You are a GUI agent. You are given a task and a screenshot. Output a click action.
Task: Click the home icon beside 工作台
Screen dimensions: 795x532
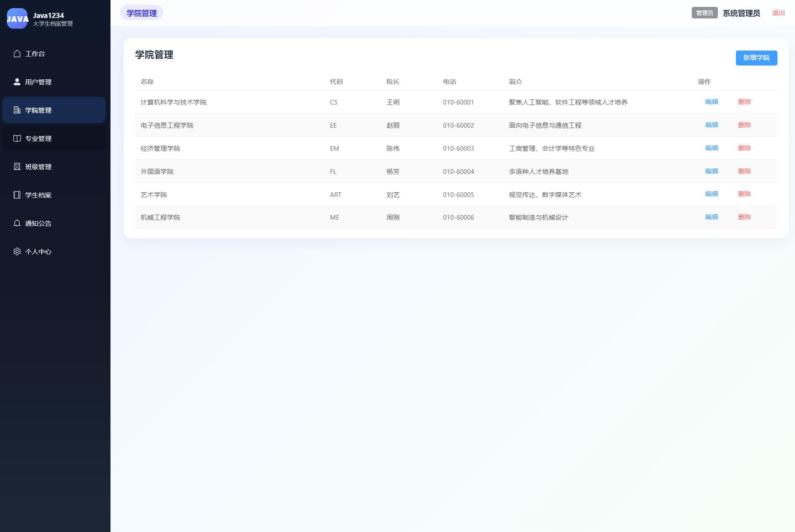click(x=17, y=54)
